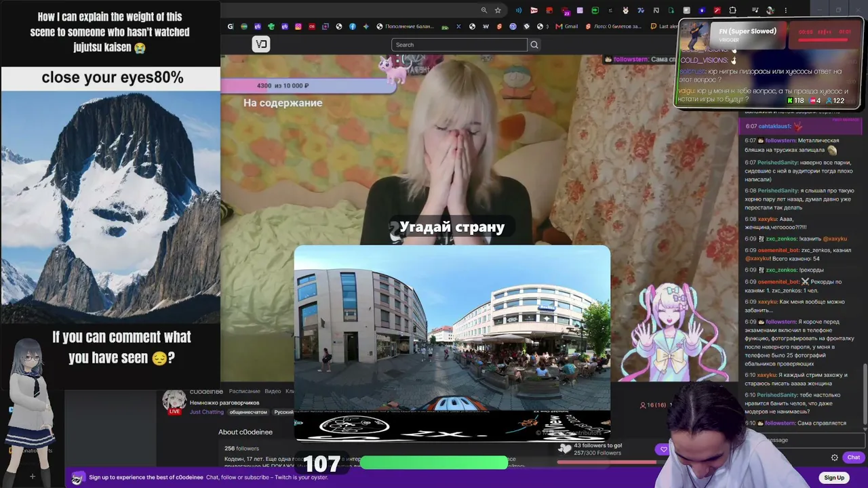Click the Sign Up button
The height and width of the screenshot is (488, 868).
[834, 477]
